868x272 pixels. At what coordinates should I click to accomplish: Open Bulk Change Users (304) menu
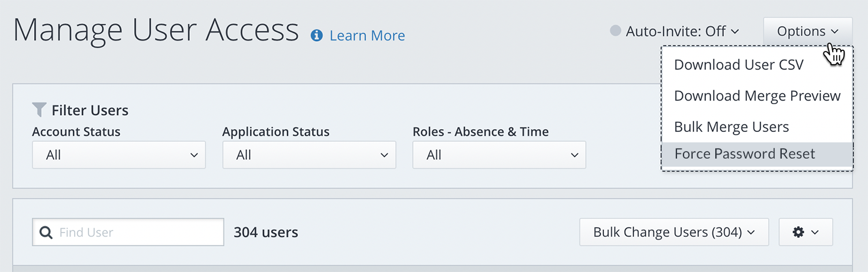click(674, 232)
